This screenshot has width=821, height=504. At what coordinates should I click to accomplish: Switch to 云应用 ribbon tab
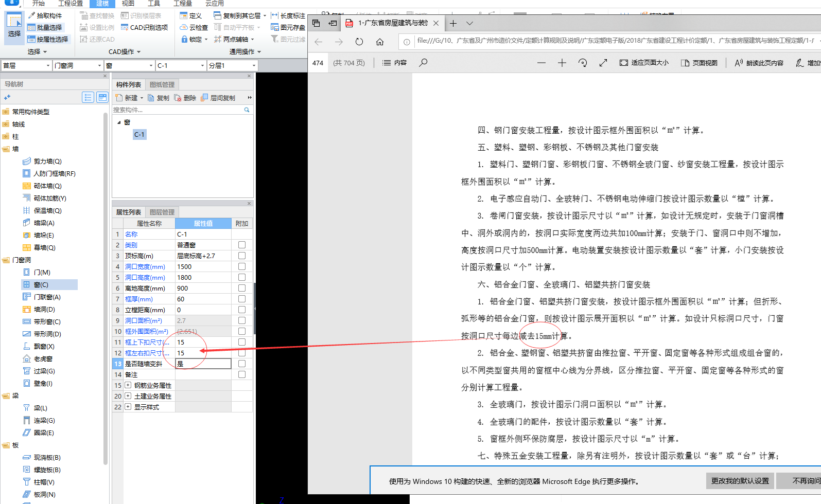[215, 4]
